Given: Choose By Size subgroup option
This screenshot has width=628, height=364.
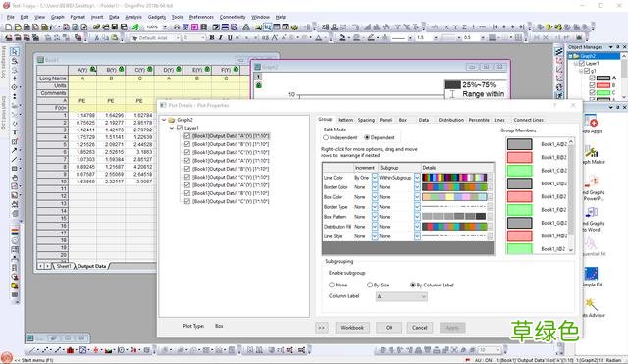Looking at the screenshot, I should [370, 285].
